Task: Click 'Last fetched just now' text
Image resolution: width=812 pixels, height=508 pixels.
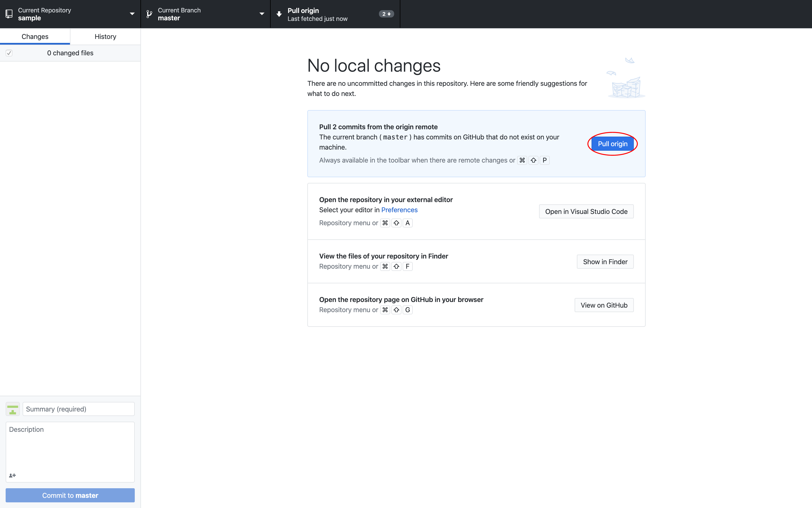Action: (317, 19)
